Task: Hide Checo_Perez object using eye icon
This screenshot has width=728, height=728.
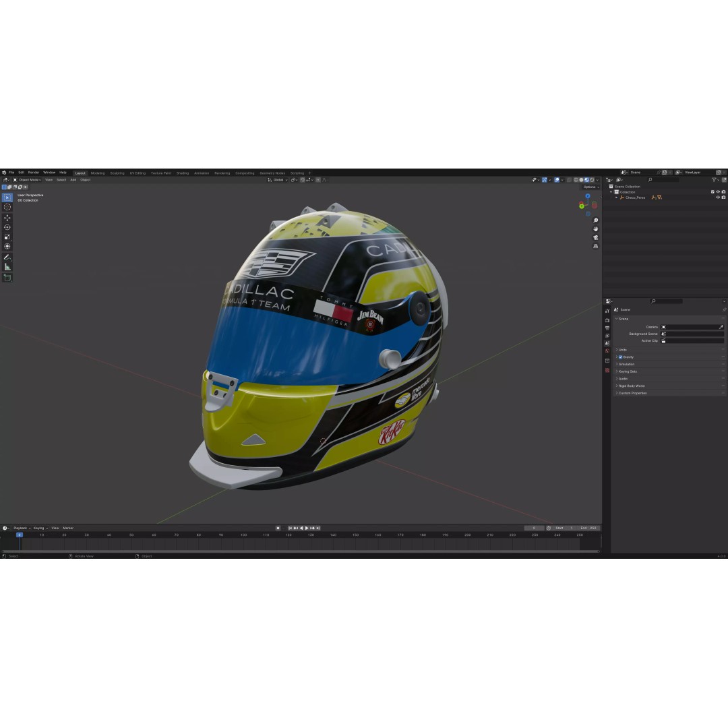Action: 718,198
